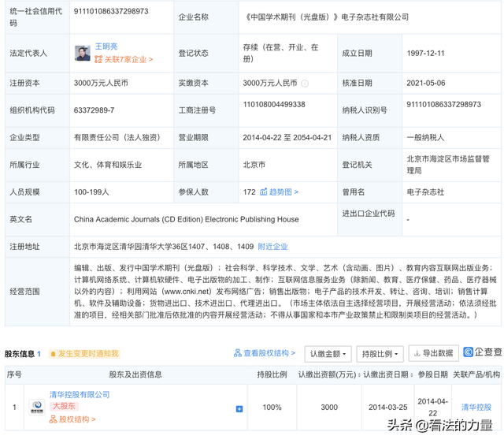Click the 企查查 logo icon
Screen dimensions: 504x443
pyautogui.click(x=468, y=352)
